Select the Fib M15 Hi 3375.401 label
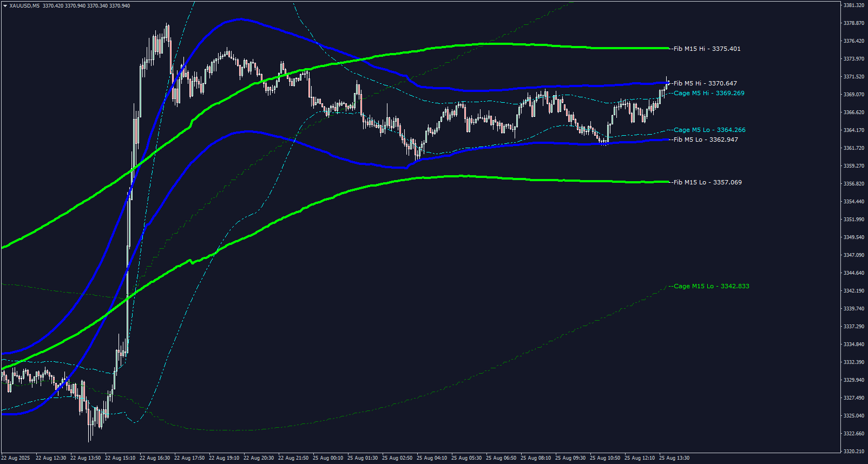The height and width of the screenshot is (464, 868). click(x=707, y=49)
